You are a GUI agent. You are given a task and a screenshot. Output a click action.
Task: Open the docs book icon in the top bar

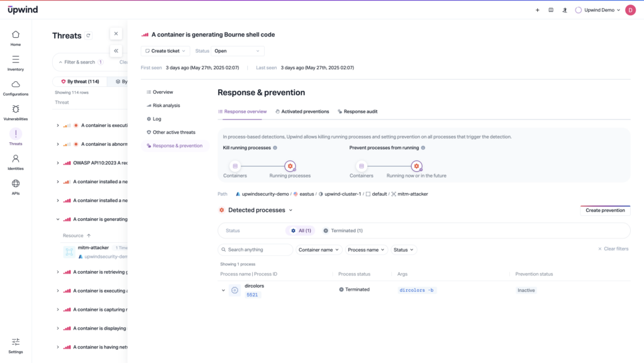(551, 10)
